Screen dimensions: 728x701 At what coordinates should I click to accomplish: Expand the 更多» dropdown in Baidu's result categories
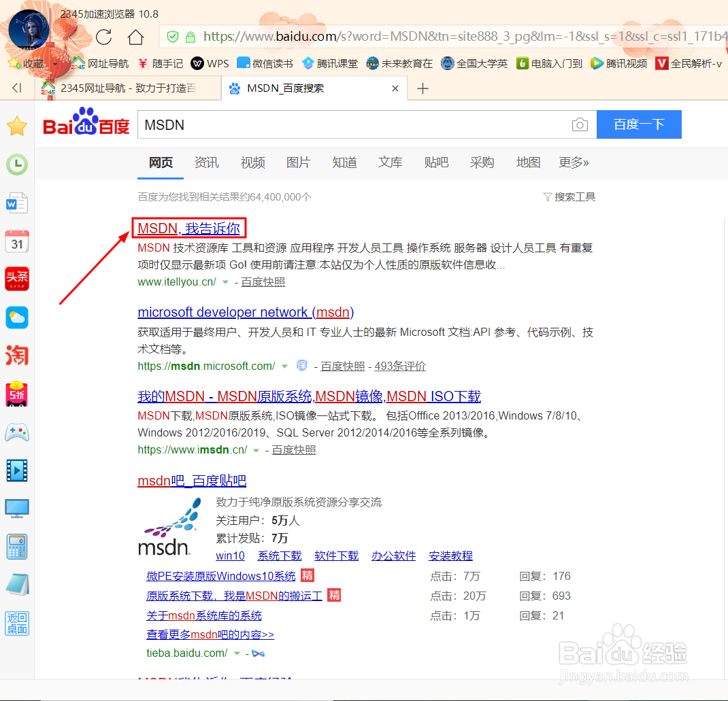(573, 163)
